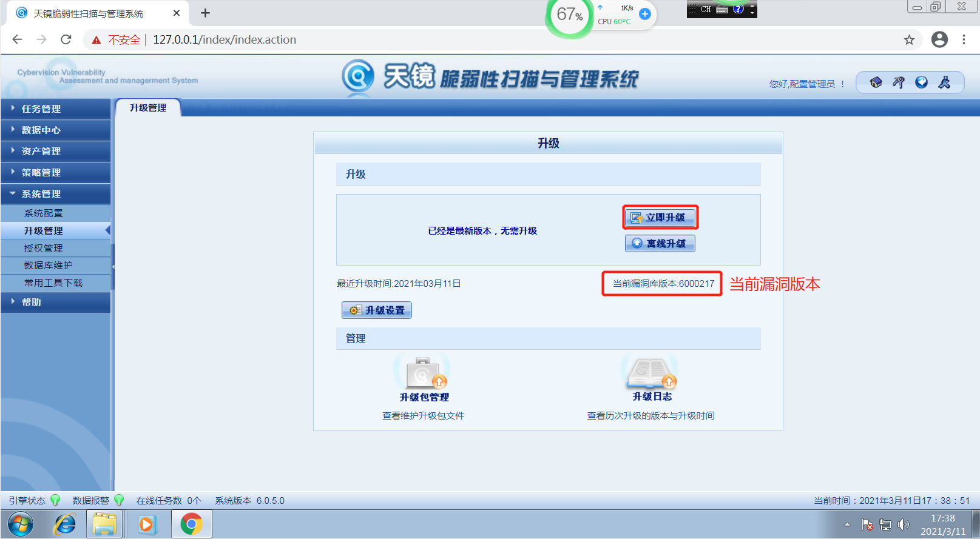Click the 数据报警 green bulb indicator

[119, 500]
